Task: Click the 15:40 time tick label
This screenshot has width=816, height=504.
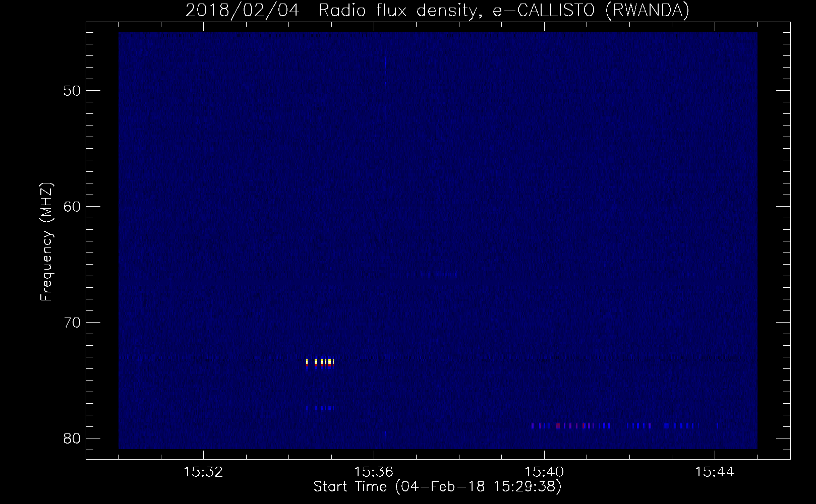Action: 544,472
